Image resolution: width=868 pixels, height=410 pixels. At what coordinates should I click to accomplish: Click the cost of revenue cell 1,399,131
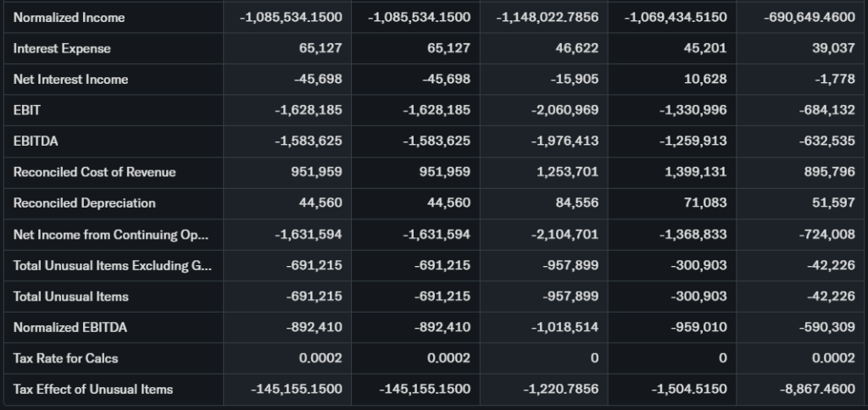click(x=694, y=172)
